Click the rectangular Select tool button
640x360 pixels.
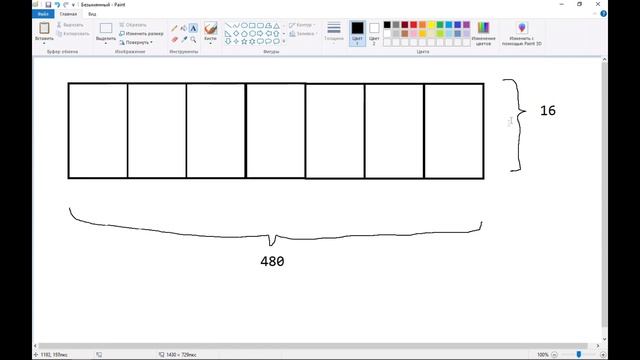point(106,28)
